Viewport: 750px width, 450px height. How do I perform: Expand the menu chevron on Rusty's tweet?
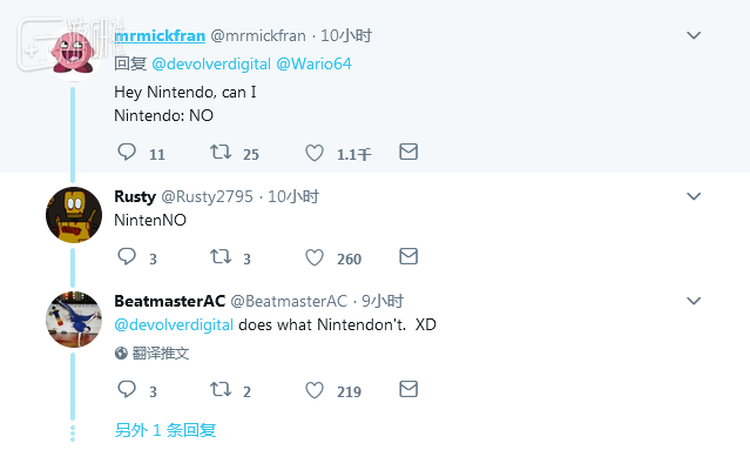point(693,197)
